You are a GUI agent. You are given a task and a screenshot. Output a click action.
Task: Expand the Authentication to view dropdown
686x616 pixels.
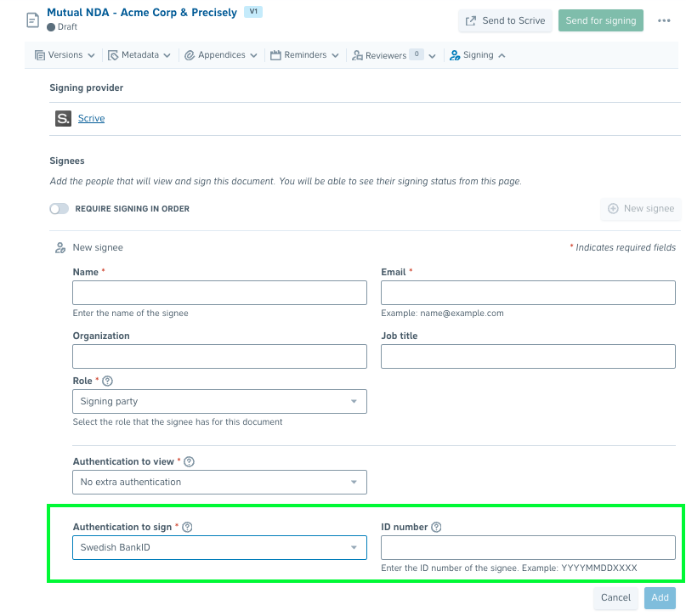[x=219, y=483]
